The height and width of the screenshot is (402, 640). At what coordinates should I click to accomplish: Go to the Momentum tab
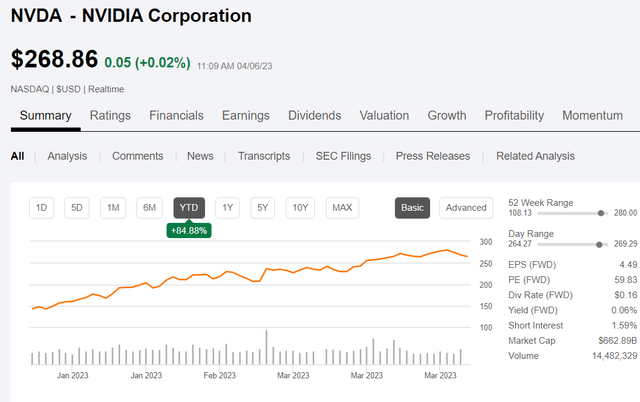coord(593,115)
